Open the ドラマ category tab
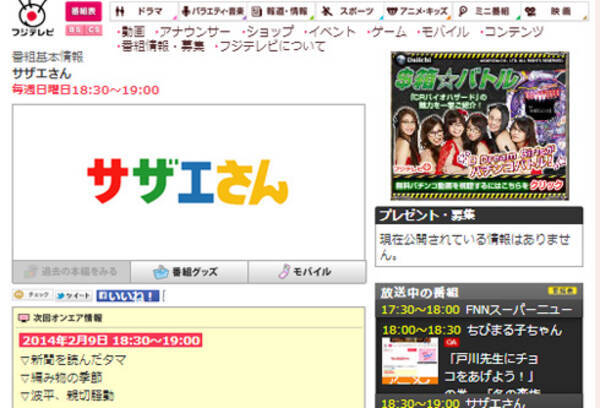The image size is (600, 408). [x=143, y=11]
